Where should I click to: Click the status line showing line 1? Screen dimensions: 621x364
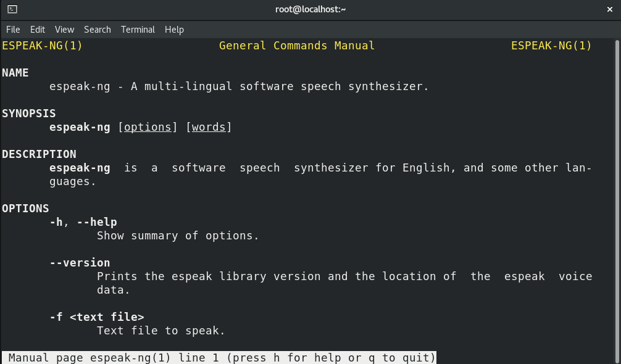[218, 357]
